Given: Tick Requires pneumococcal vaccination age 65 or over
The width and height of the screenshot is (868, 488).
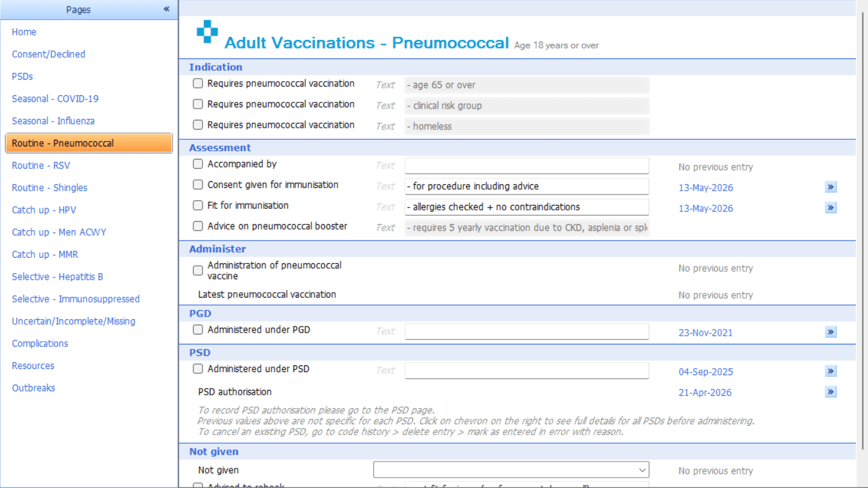Looking at the screenshot, I should point(198,83).
